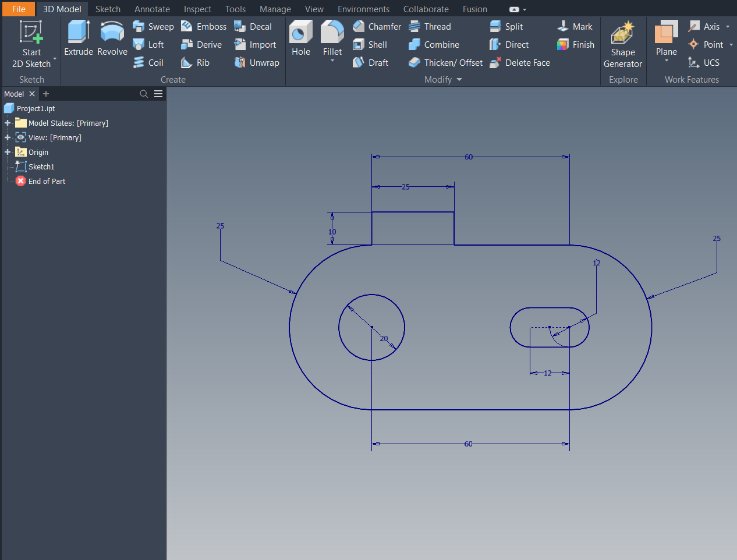Add a new browser panel tab
This screenshot has height=560, width=737.
[46, 94]
